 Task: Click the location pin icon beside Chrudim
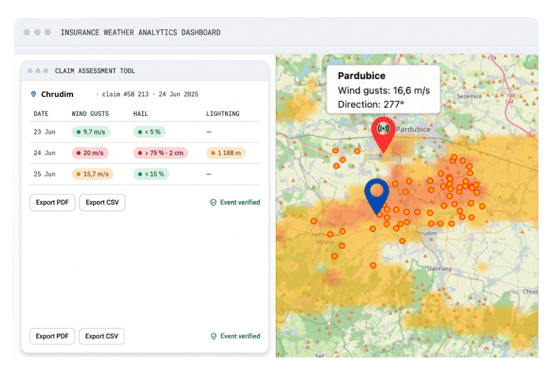pyautogui.click(x=34, y=94)
